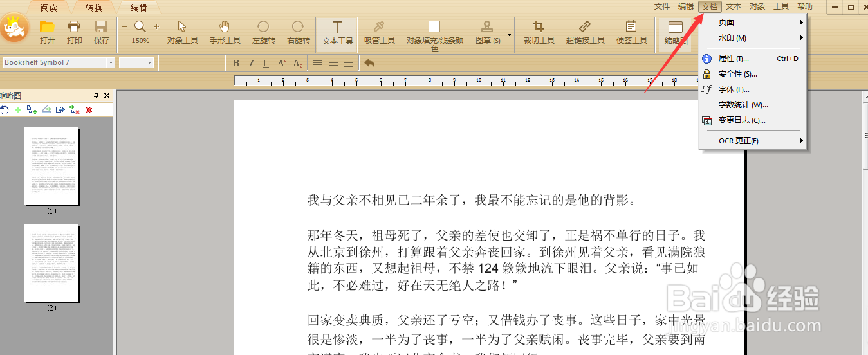The image size is (868, 355).
Task: Open the 文件 menu
Action: pyautogui.click(x=662, y=6)
